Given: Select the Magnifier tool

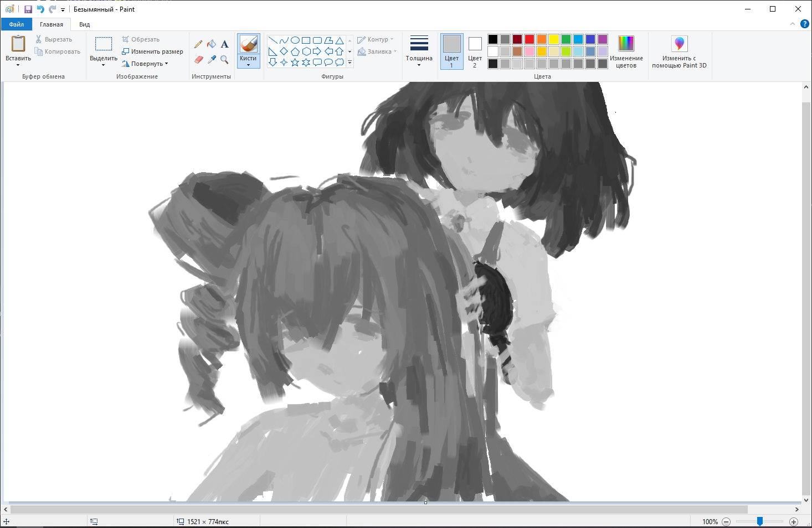Looking at the screenshot, I should point(224,59).
